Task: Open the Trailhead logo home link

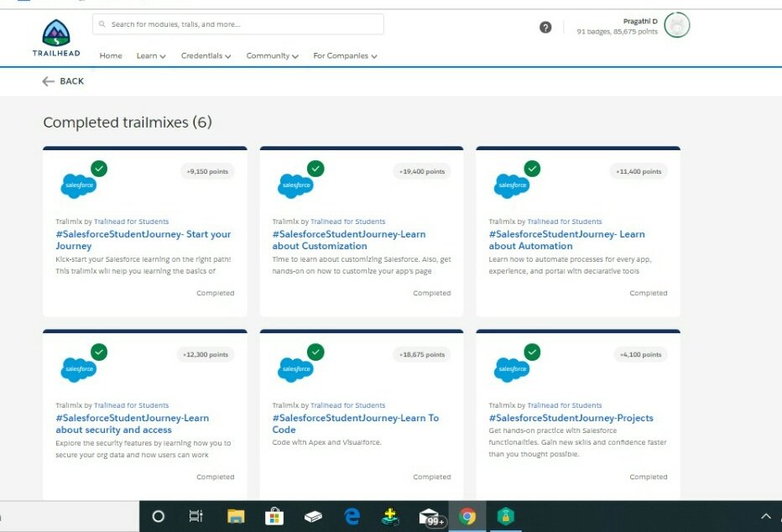Action: (x=56, y=38)
